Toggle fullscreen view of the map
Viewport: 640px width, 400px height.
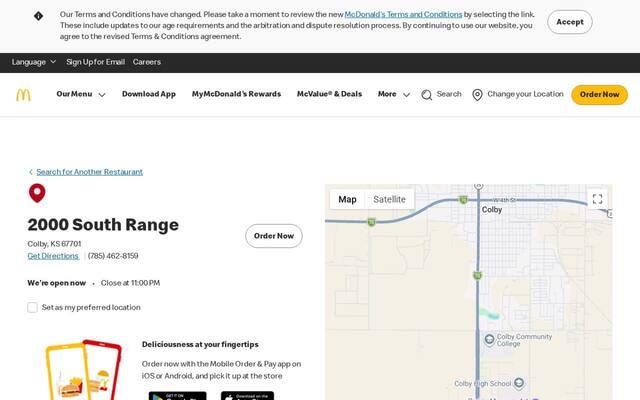598,199
